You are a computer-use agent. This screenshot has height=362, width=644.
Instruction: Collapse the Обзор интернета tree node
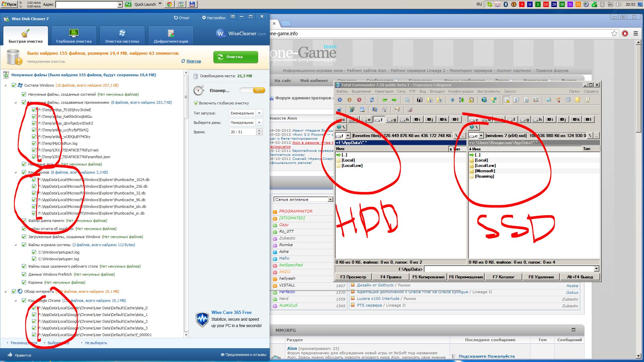[5, 291]
